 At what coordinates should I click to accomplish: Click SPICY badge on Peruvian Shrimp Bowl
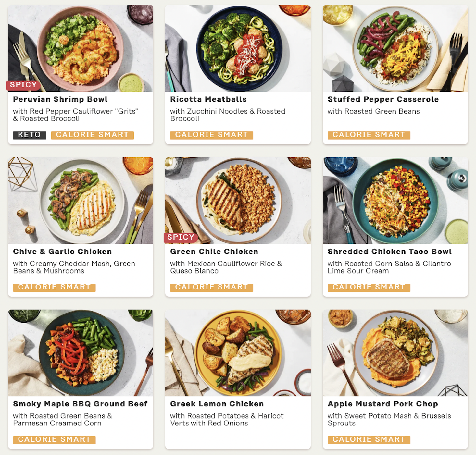23,85
